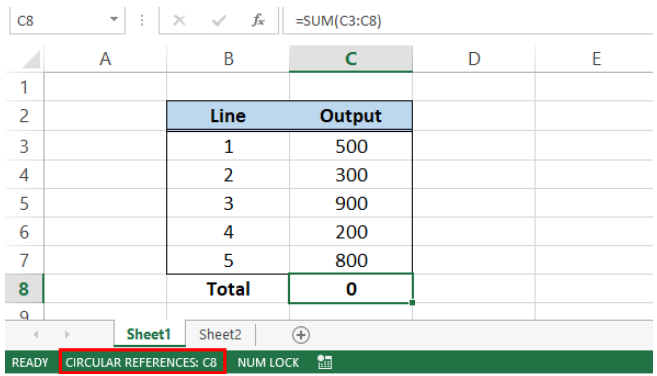This screenshot has height=376, width=657.
Task: Select column C header
Action: (351, 59)
